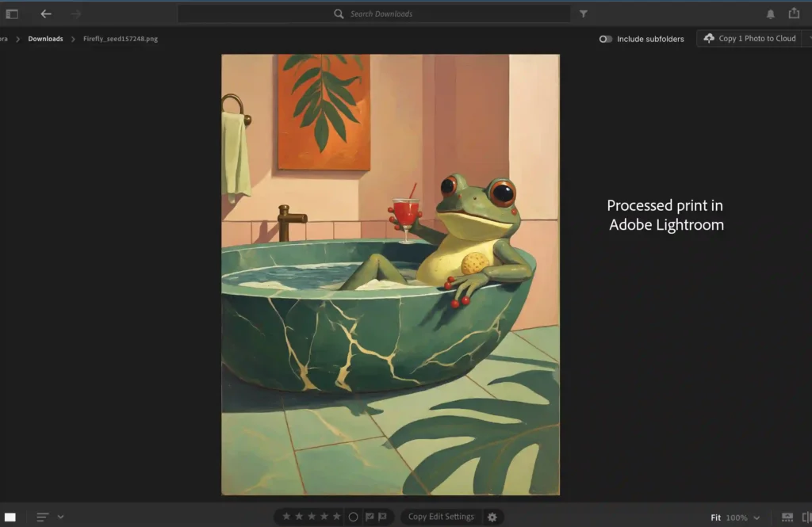Screen dimensions: 812x527
Task: Go back using the left arrow
Action: (46, 13)
